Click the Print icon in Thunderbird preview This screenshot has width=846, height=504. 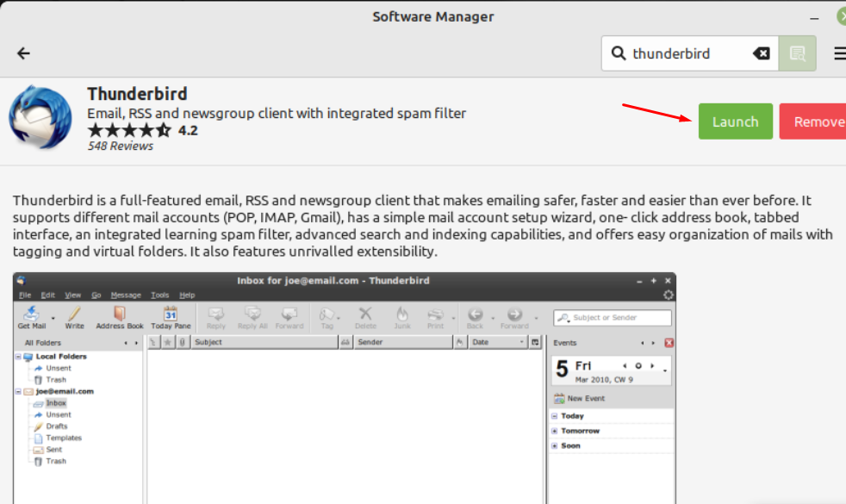click(x=435, y=317)
